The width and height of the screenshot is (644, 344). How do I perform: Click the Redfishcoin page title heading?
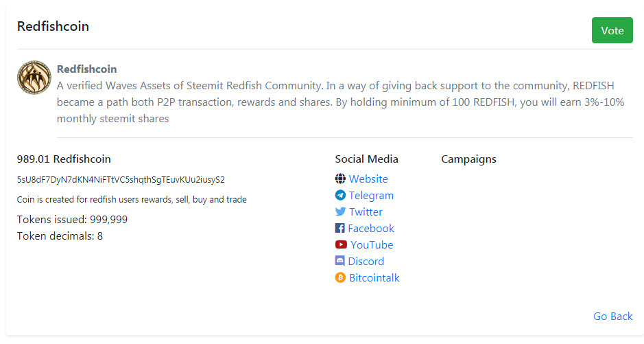click(53, 26)
